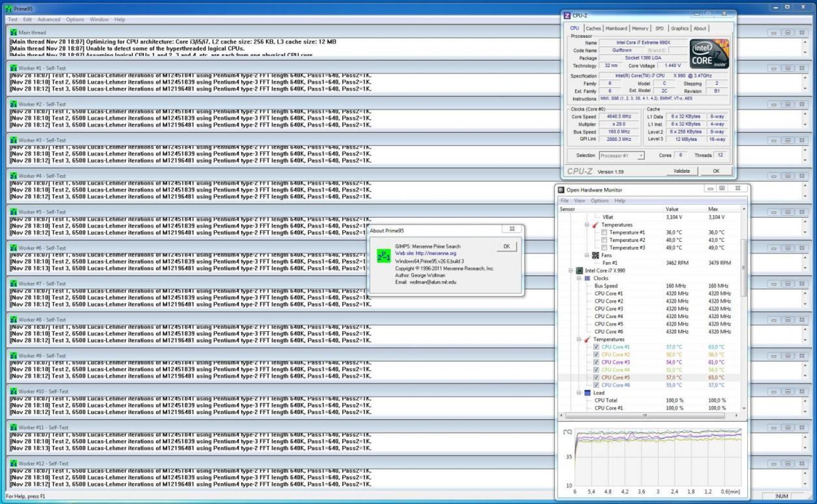Close the About Prime95 dialog

(512, 230)
